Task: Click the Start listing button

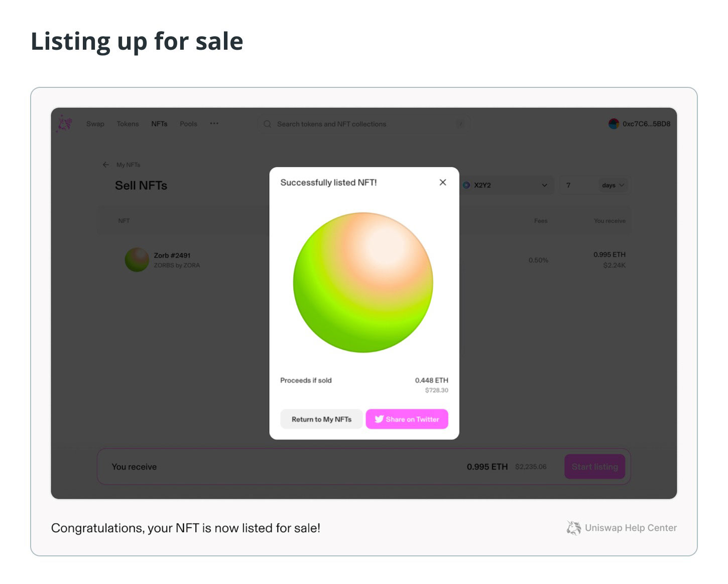Action: (594, 466)
